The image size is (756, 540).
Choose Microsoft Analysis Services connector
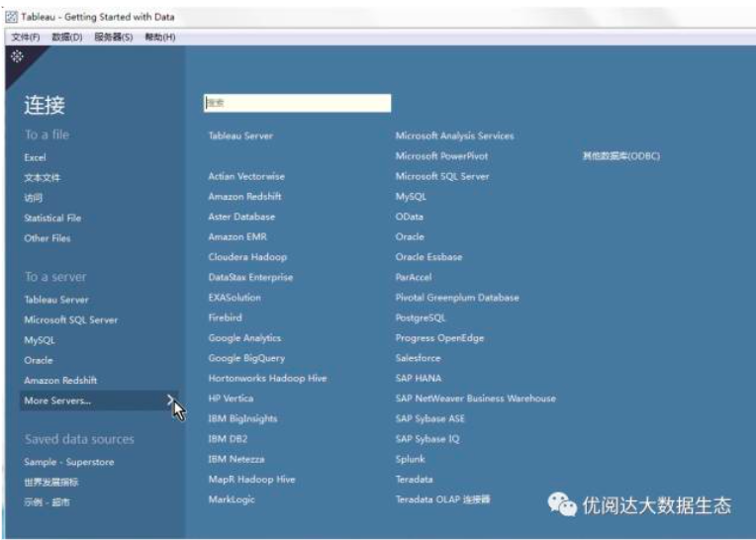454,135
